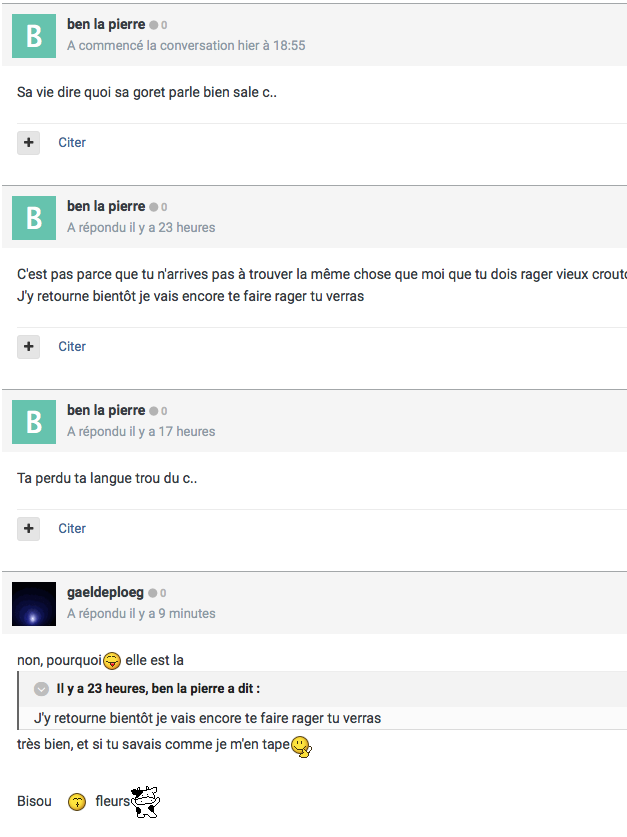Click 'Citer' under the 'vieux crouton' post

(x=72, y=347)
